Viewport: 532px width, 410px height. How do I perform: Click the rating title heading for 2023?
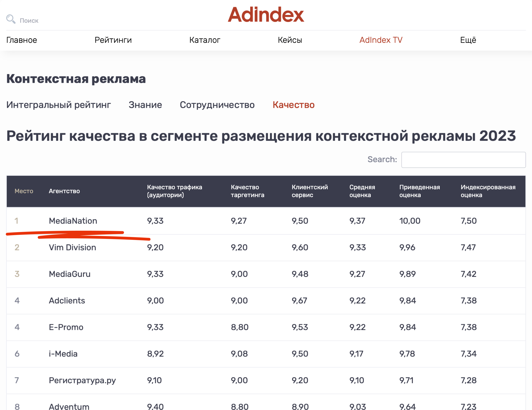coord(261,136)
